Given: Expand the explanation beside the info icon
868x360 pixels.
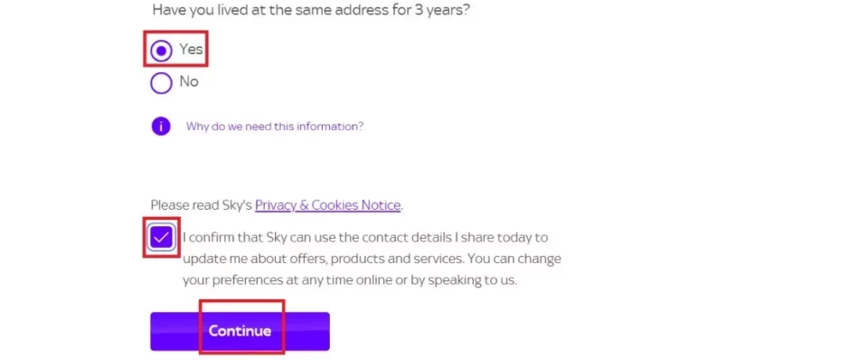Looking at the screenshot, I should pyautogui.click(x=275, y=127).
